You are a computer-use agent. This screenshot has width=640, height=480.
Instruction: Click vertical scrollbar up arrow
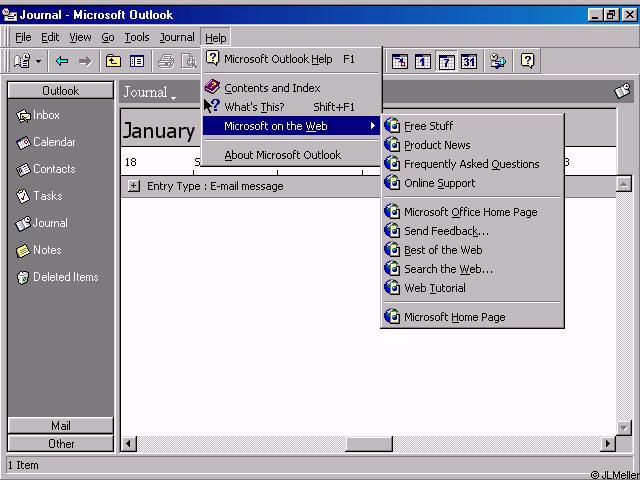coord(624,184)
